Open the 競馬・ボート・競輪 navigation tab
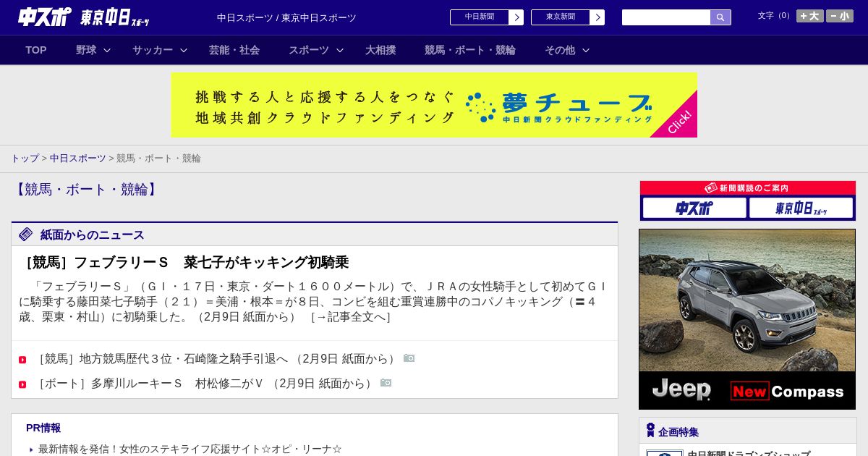 [x=470, y=50]
